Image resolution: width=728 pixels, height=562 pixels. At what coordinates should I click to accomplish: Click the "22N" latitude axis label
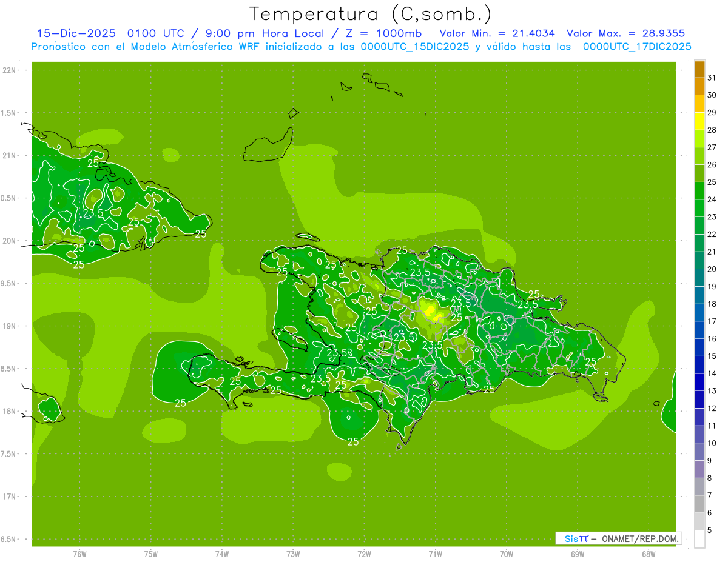pos(10,70)
